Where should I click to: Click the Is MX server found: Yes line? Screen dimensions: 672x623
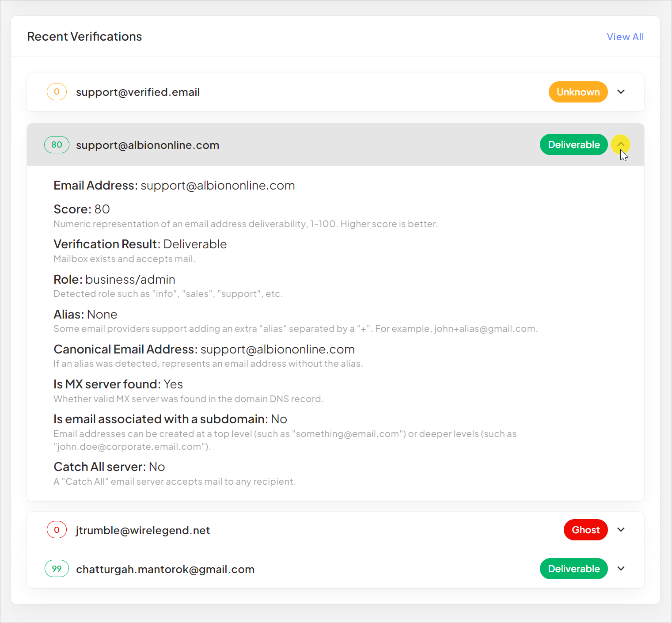118,384
